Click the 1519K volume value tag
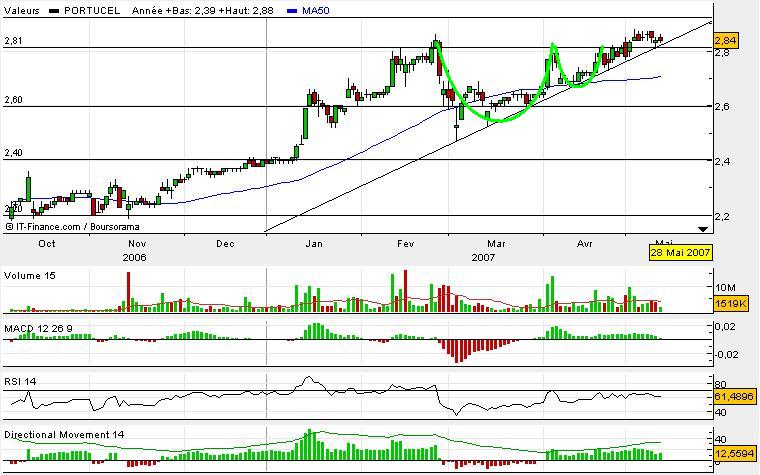The height and width of the screenshot is (475, 760). click(x=731, y=303)
